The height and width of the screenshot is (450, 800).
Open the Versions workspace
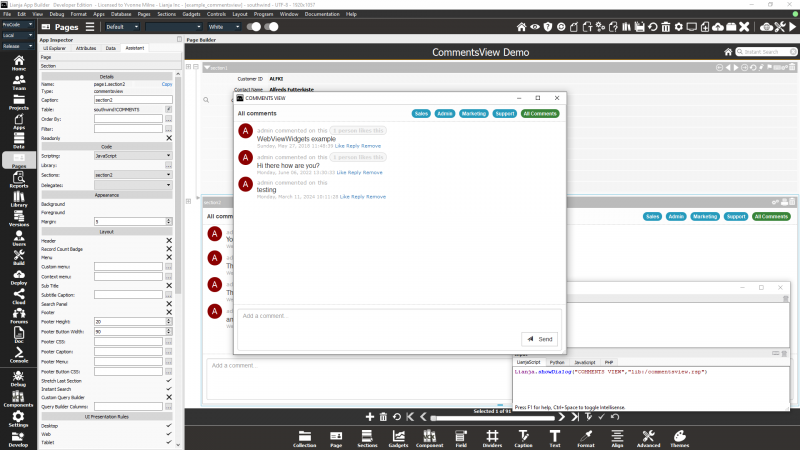[18, 218]
